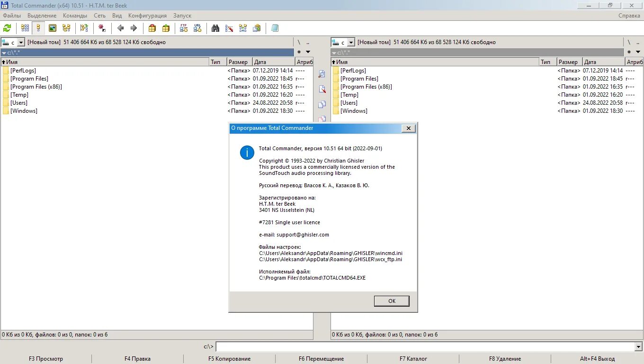Open the Запуск menu
644x364 pixels.
[182, 16]
